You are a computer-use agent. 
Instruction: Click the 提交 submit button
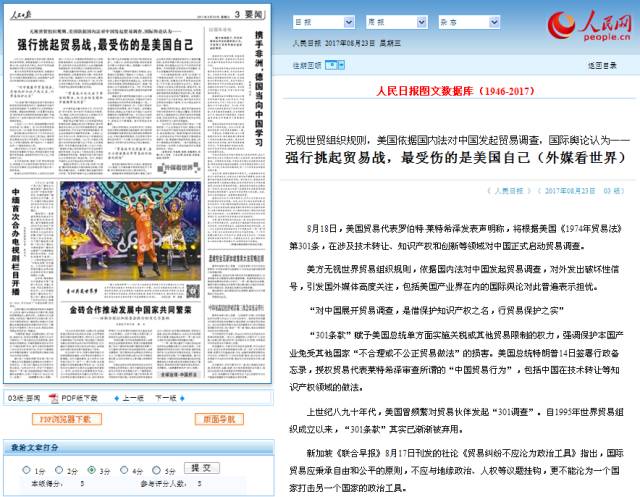coord(202,468)
